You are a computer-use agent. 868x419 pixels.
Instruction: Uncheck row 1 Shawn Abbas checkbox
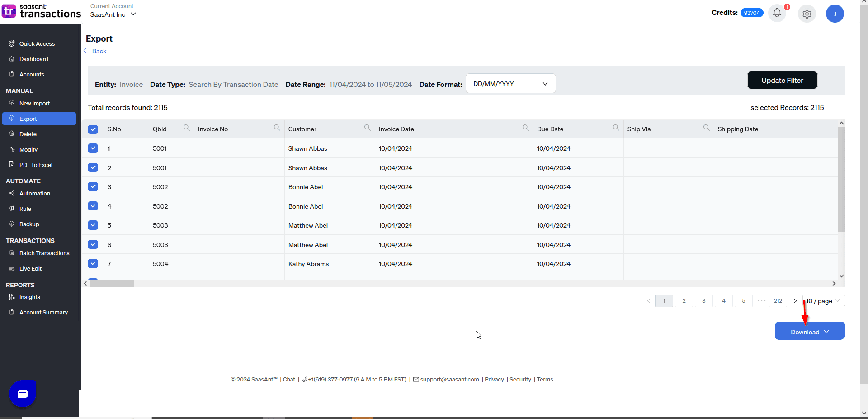click(x=93, y=148)
